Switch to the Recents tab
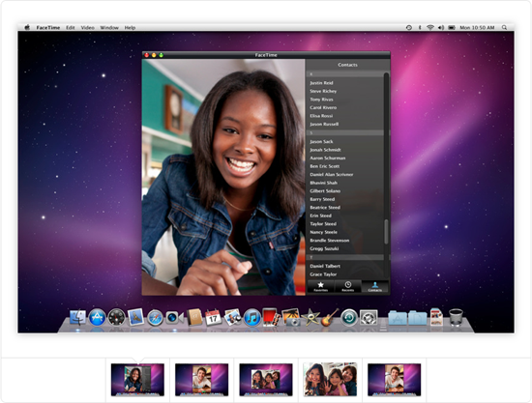Image resolution: width=532 pixels, height=403 pixels. click(x=348, y=286)
